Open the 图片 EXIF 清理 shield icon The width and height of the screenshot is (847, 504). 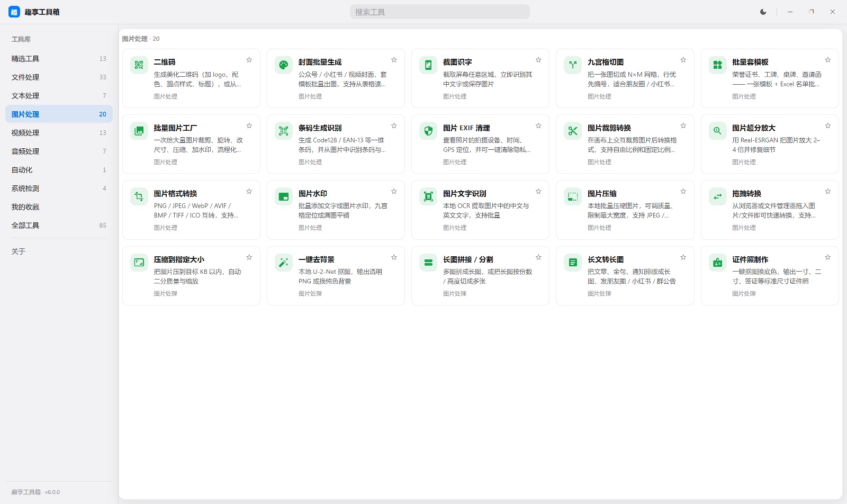click(428, 131)
